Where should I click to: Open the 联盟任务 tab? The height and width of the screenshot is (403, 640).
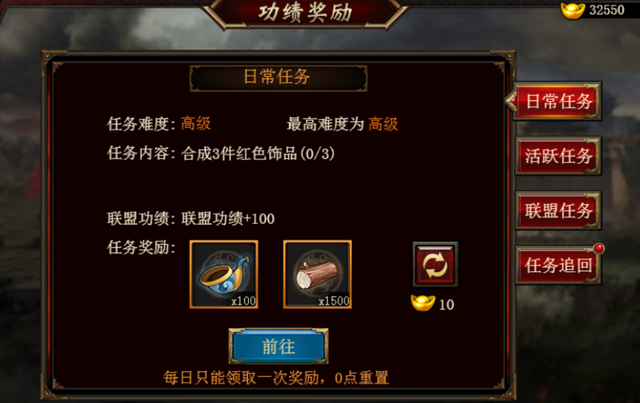coord(558,210)
